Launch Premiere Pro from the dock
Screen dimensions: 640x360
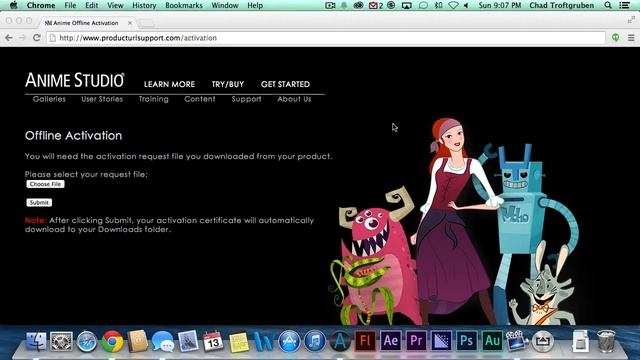[416, 340]
